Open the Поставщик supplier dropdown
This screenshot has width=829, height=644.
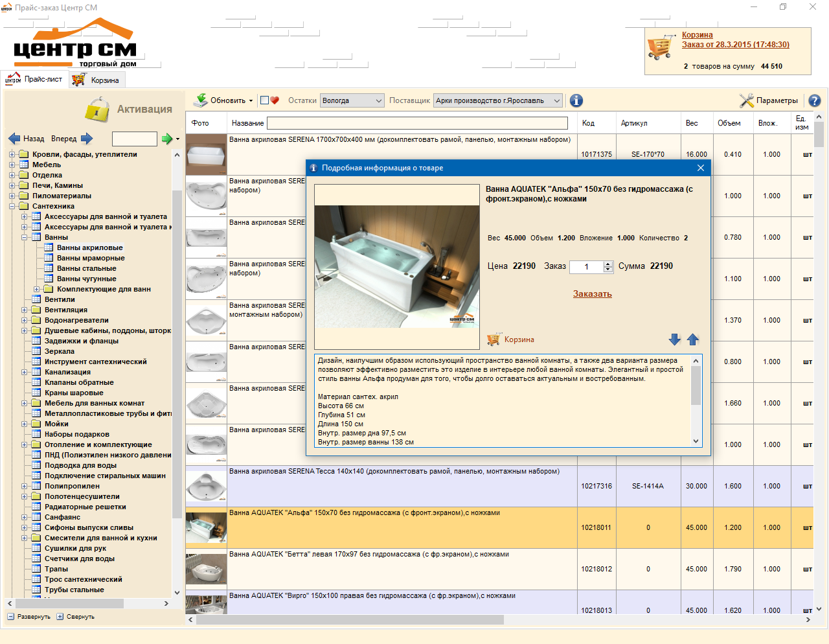pyautogui.click(x=497, y=100)
